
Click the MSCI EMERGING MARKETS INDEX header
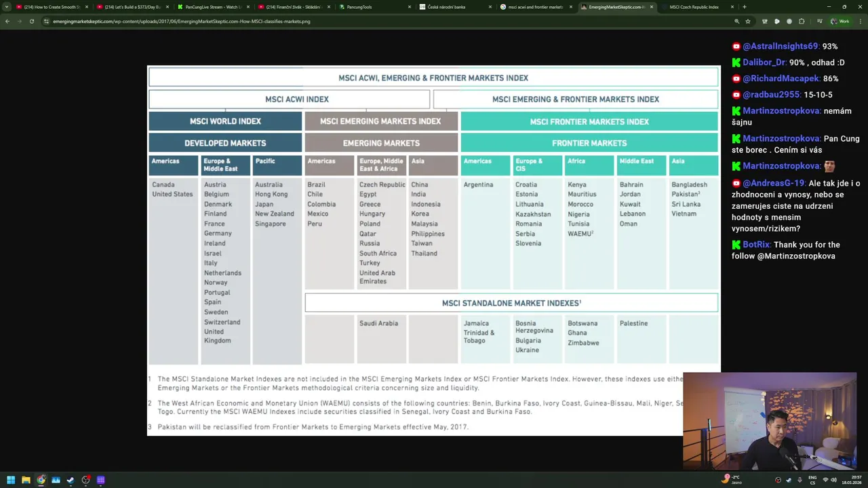[380, 121]
